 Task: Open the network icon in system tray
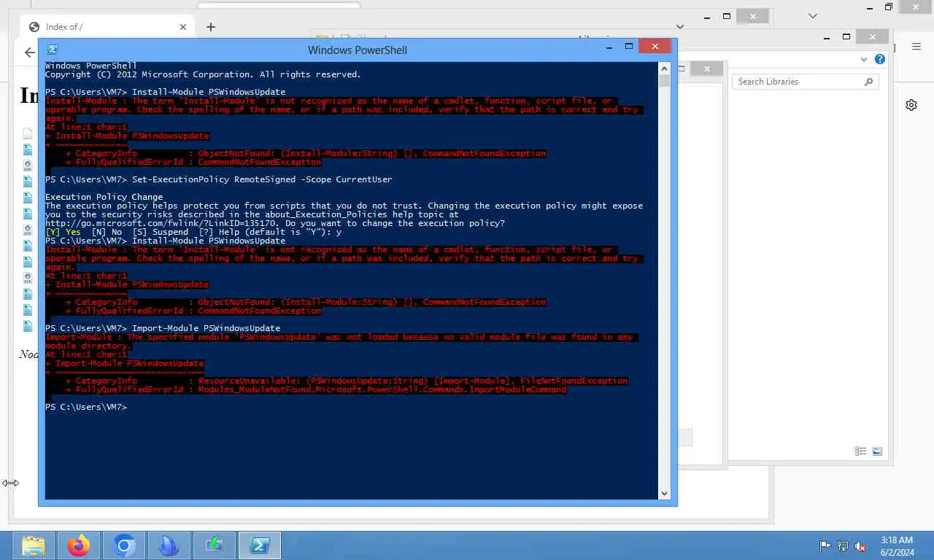(843, 545)
